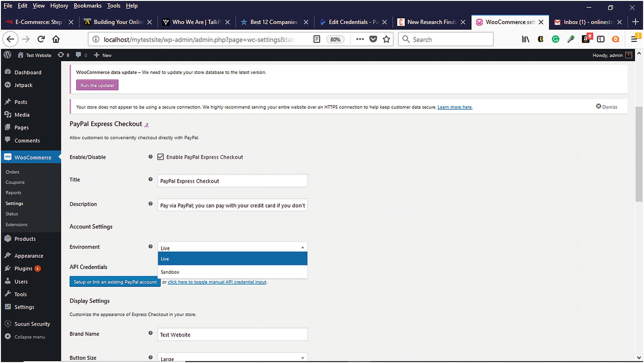644x363 pixels.
Task: Show help tooltip for Description field
Action: [150, 204]
